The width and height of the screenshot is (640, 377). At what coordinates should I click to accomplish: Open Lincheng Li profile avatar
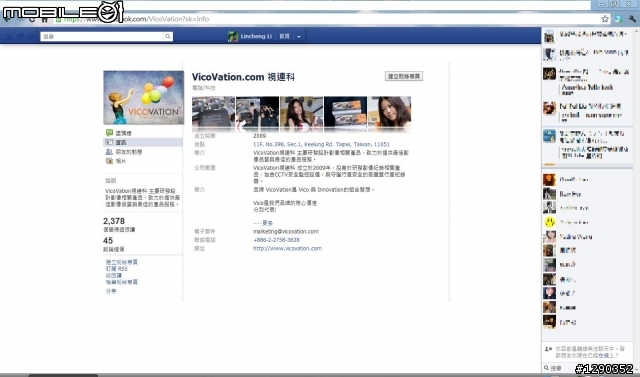(233, 36)
